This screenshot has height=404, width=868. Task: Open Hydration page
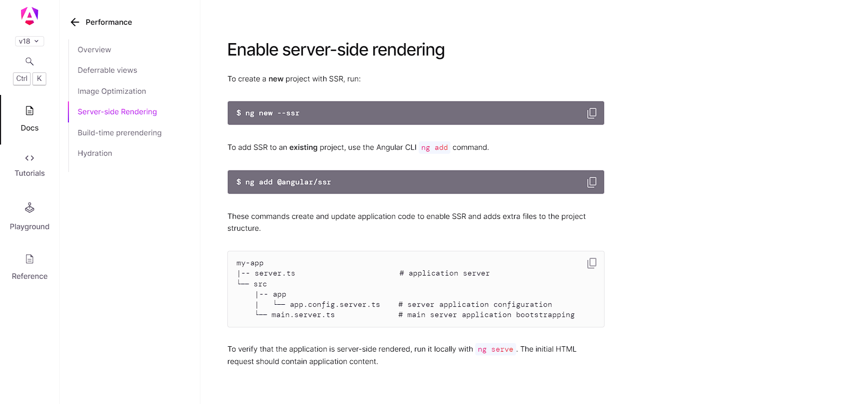tap(95, 153)
